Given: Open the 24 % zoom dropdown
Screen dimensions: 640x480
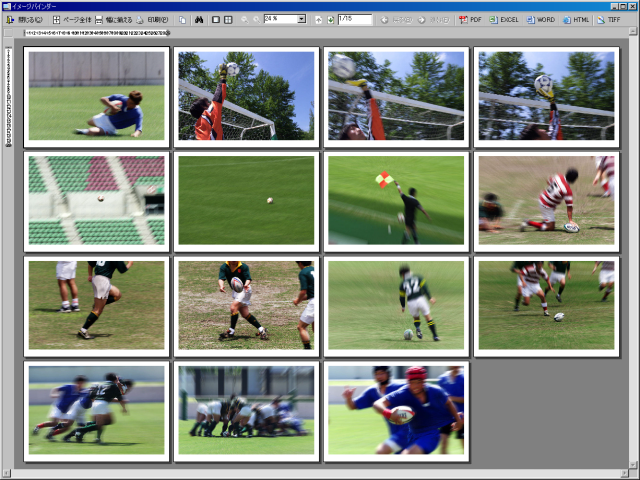Looking at the screenshot, I should point(300,19).
